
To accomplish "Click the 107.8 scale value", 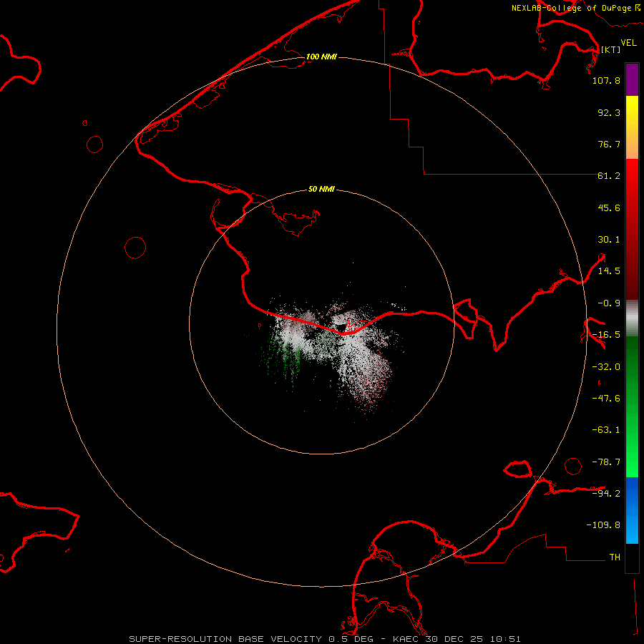I will coord(606,80).
